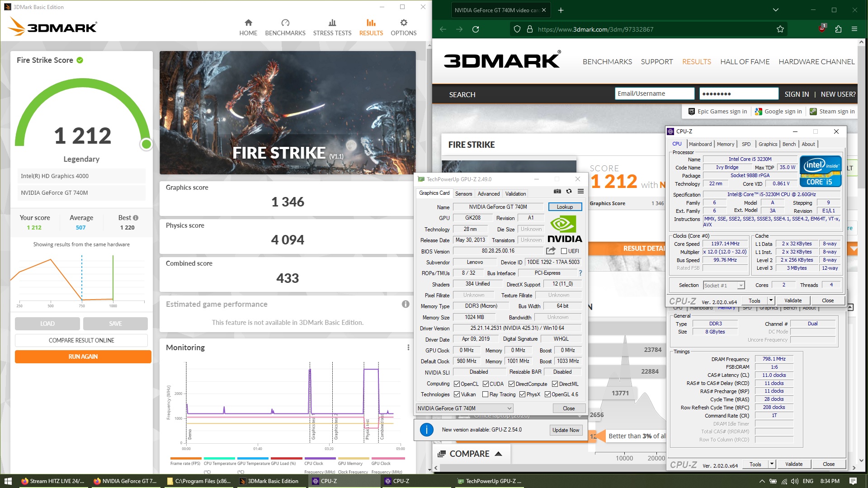868x488 pixels.
Task: Open uBlock Origin extension icon
Action: point(822,29)
